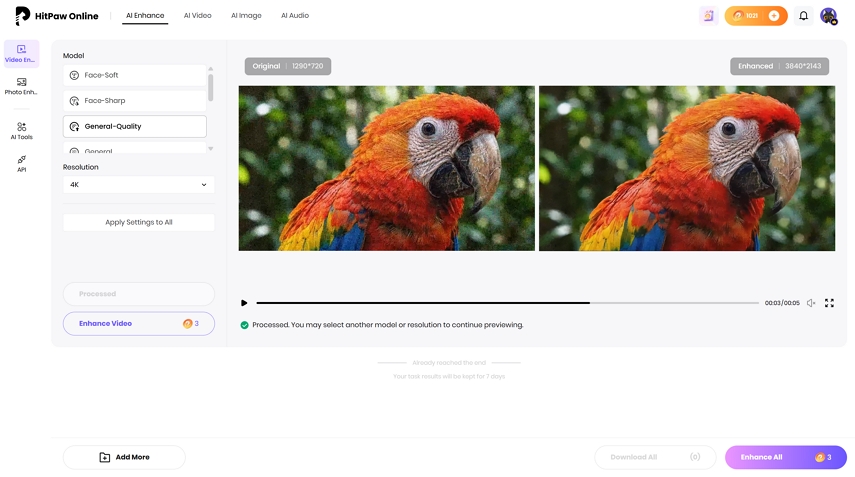This screenshot has height=477, width=855.
Task: Click the green processed checkmark icon
Action: coord(244,325)
